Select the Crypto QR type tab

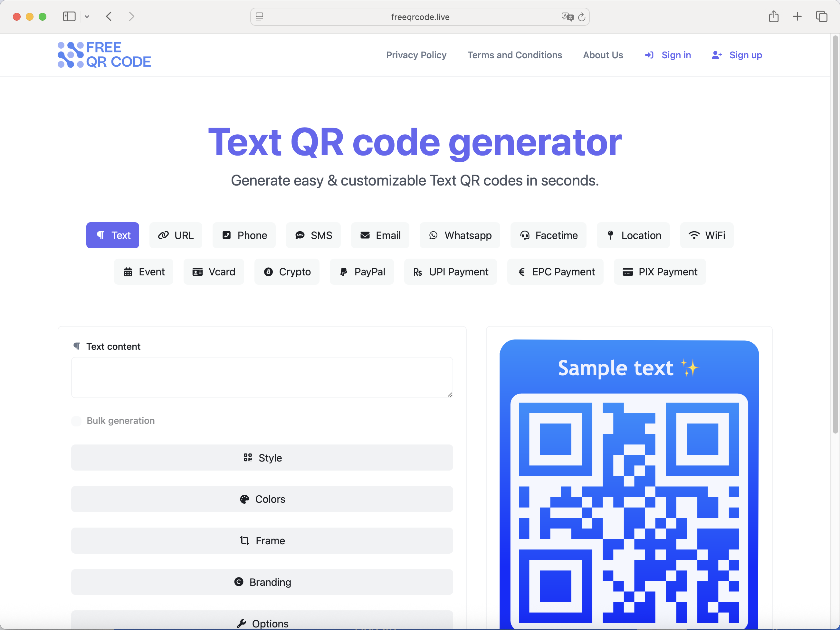[287, 272]
